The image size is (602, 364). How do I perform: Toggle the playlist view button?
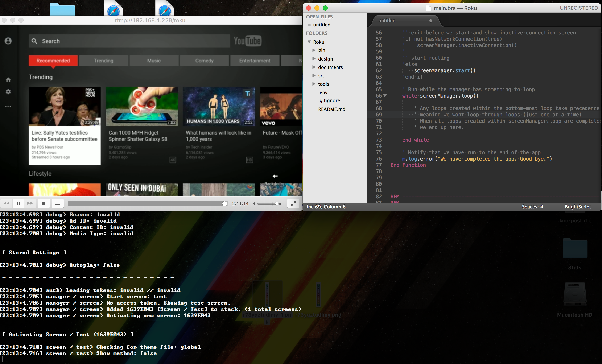(x=58, y=203)
